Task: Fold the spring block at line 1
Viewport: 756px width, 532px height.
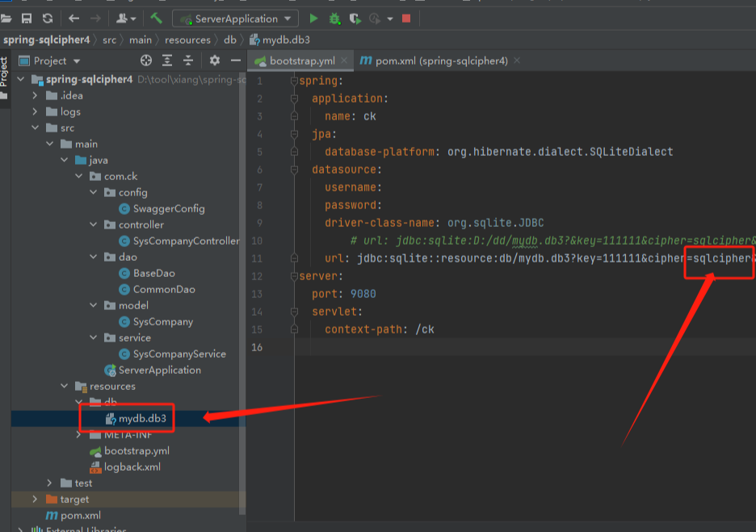Action: coord(294,81)
